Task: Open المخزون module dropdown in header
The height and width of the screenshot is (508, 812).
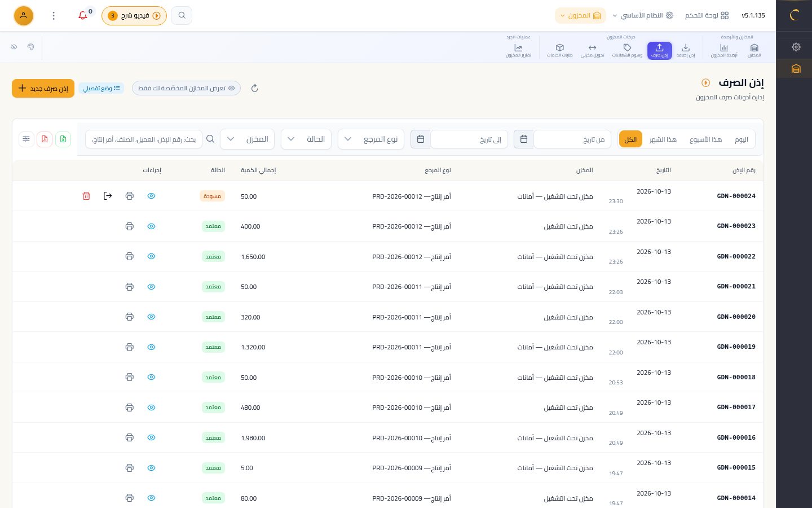Action: pos(580,15)
